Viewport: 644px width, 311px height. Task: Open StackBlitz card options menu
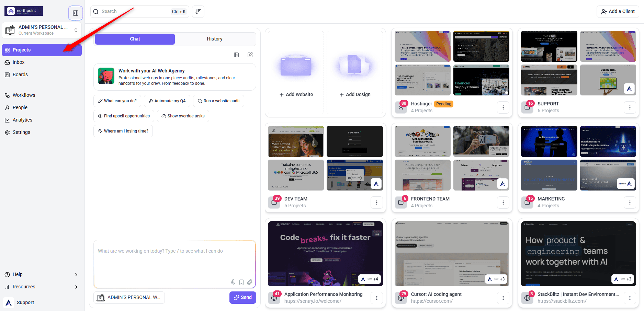630,298
